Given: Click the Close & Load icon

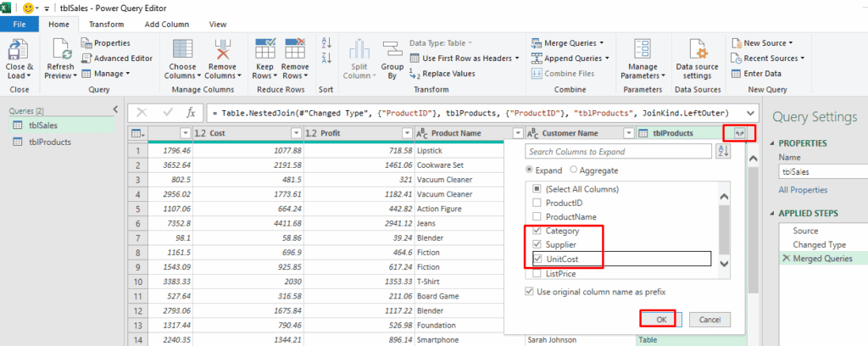Looking at the screenshot, I should [19, 51].
